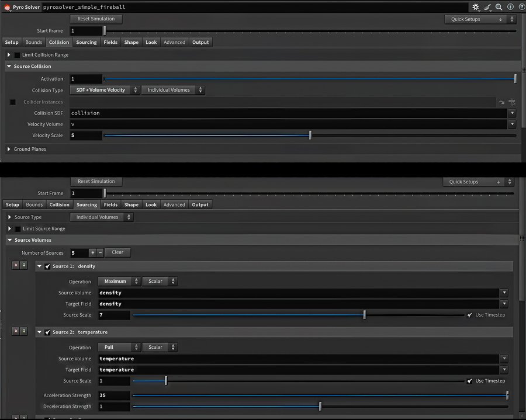Open the Velocity Volume field dropdown arrow

512,124
